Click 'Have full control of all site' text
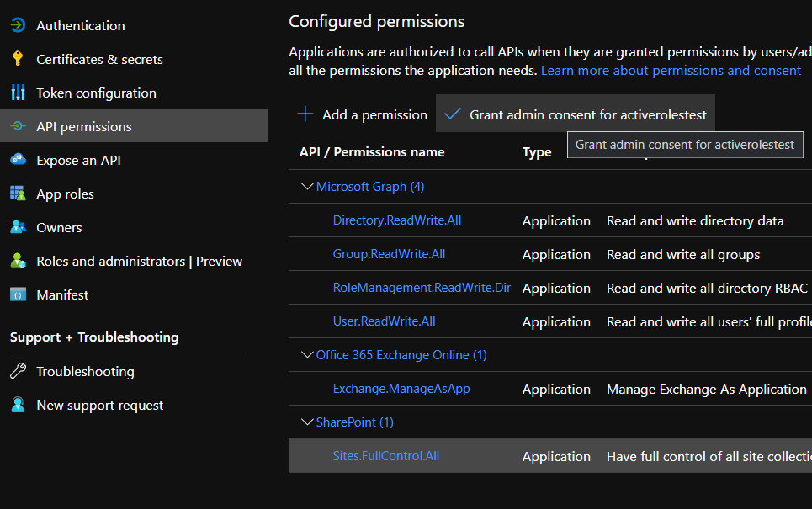Screen dimensions: 812x509 (x=709, y=456)
